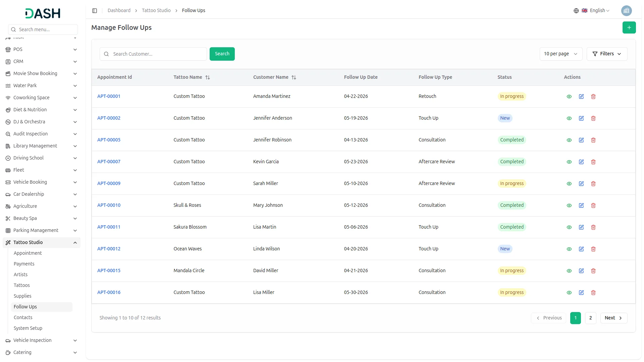Open the Artists submenu item
The width and height of the screenshot is (644, 362).
21,275
